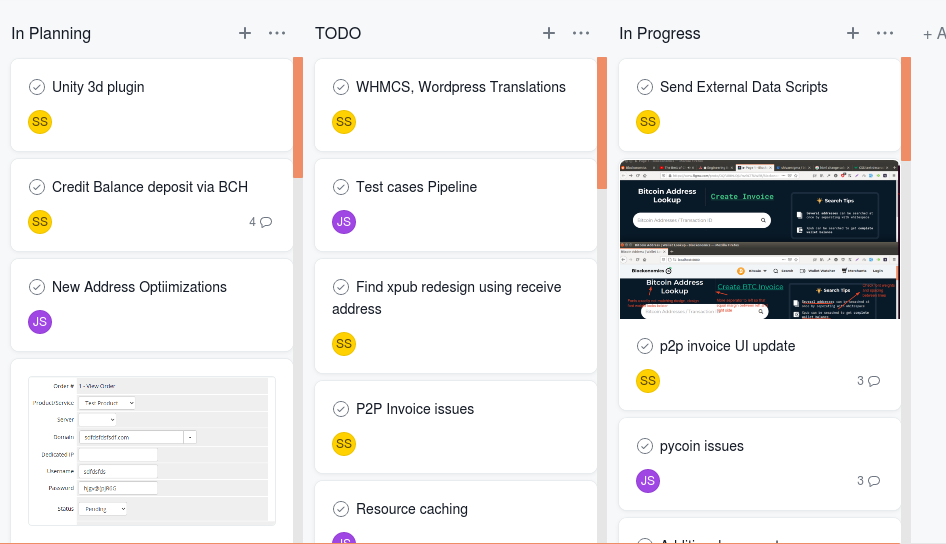This screenshot has height=544, width=946.
Task: Add a task to In Progress column
Action: click(853, 33)
